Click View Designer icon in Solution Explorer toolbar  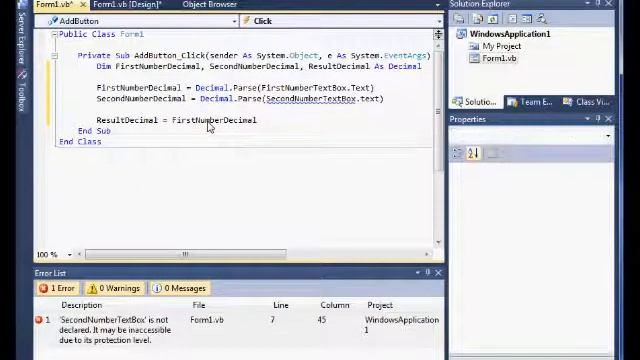tap(527, 19)
